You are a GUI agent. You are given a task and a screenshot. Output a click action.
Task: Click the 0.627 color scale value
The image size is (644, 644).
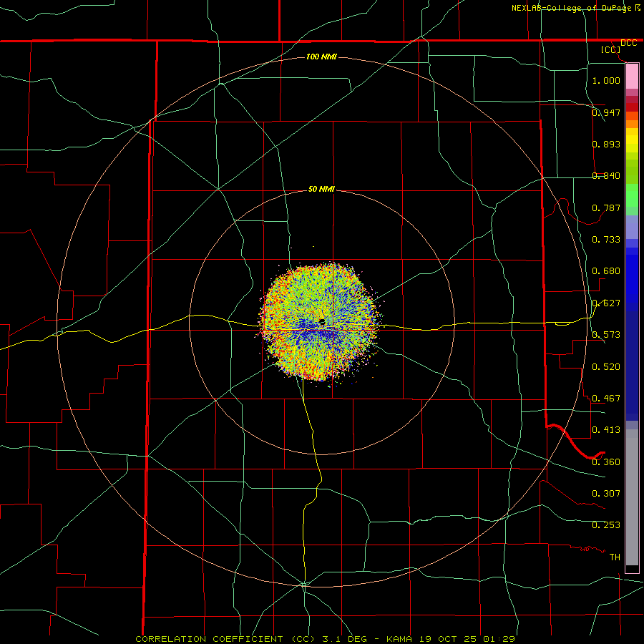pos(606,303)
